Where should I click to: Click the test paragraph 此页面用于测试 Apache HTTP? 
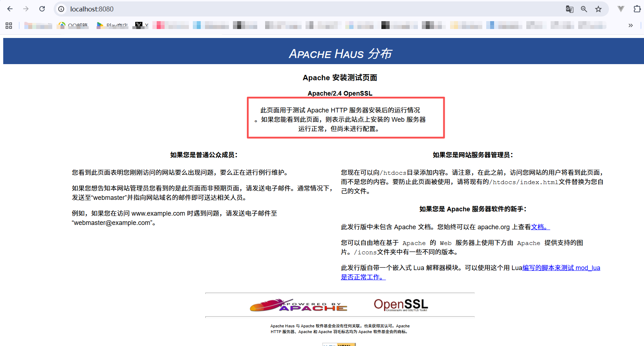coord(340,119)
